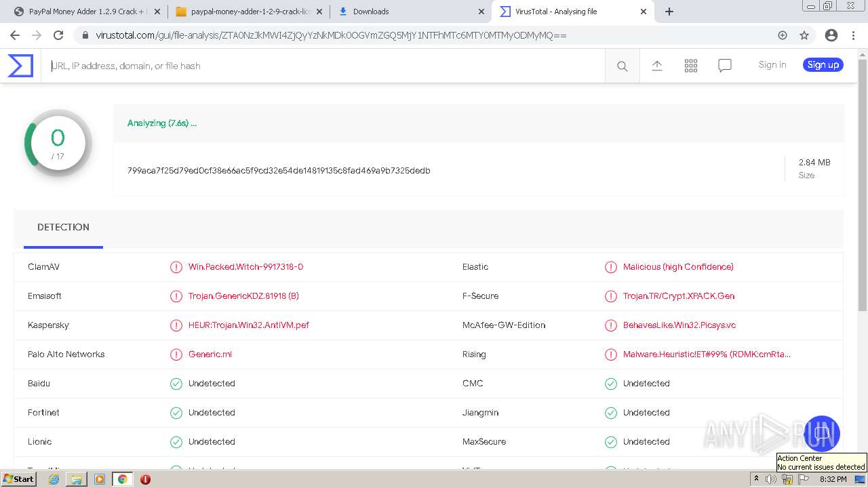This screenshot has height=488, width=868.
Task: Click Rising Malware.Heuristic!ET#99% result
Action: point(707,354)
